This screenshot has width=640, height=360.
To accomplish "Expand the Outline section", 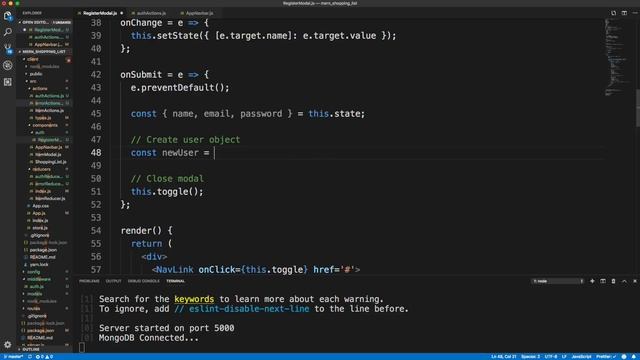I will 44,350.
